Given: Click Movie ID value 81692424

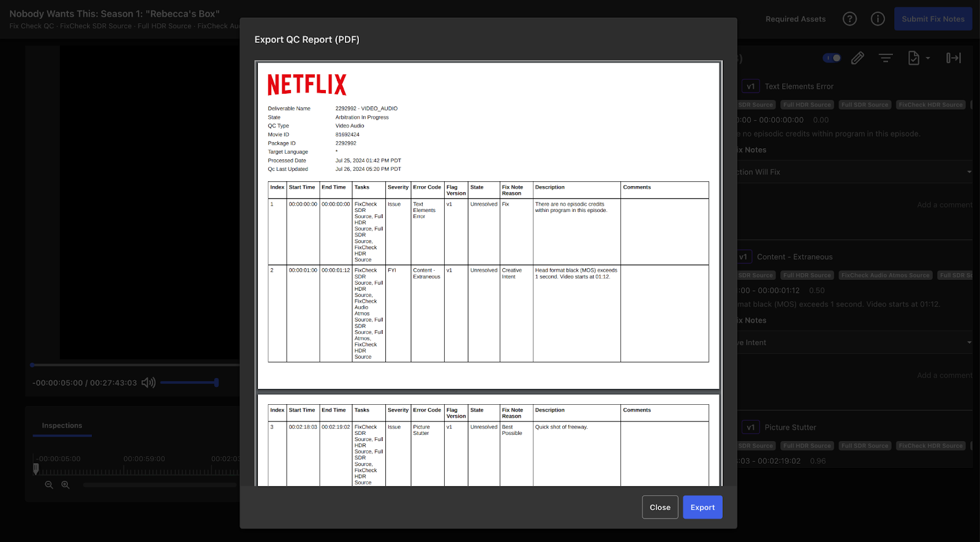Looking at the screenshot, I should (347, 134).
